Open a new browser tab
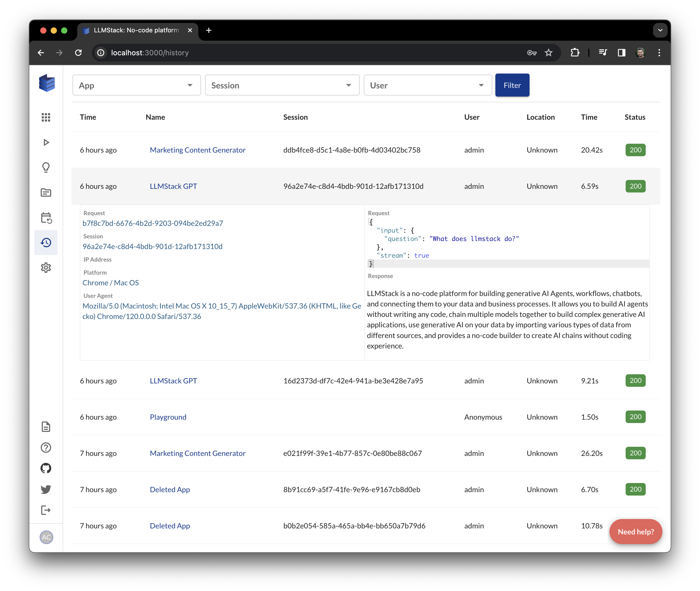 (209, 30)
